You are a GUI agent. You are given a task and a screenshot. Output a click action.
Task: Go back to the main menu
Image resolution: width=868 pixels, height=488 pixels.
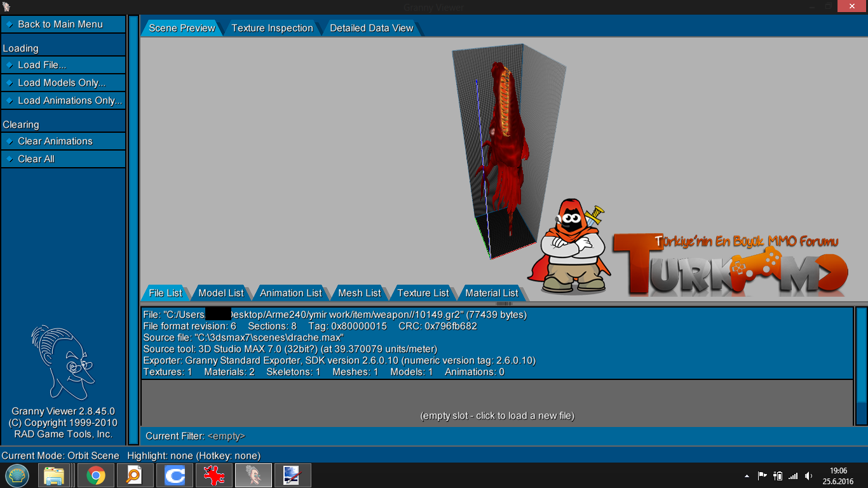63,24
